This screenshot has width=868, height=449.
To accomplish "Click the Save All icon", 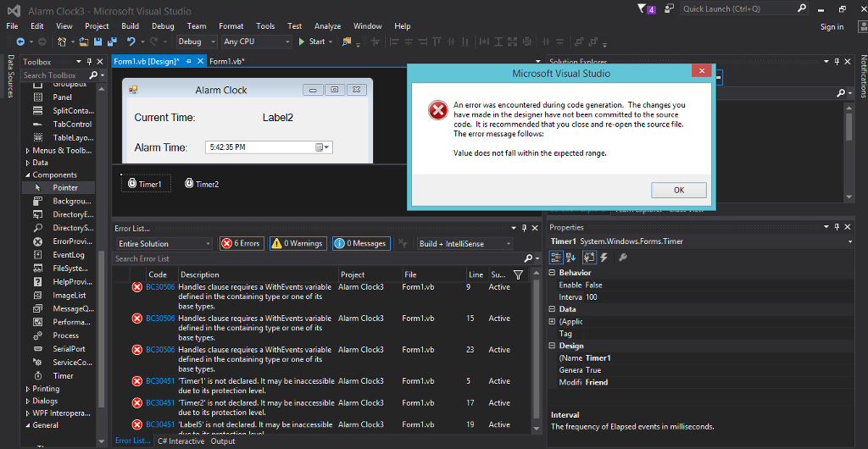I will (113, 42).
